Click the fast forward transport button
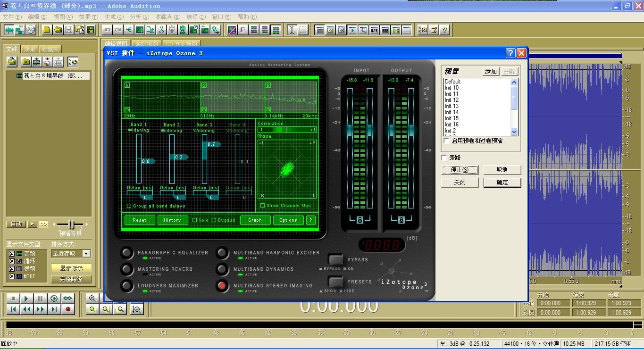644x349 pixels. pyautogui.click(x=41, y=309)
